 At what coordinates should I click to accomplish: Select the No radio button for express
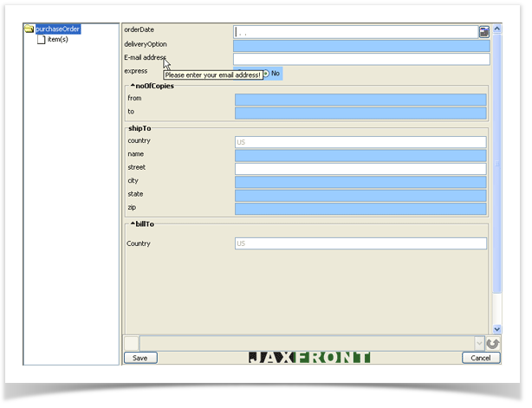266,74
